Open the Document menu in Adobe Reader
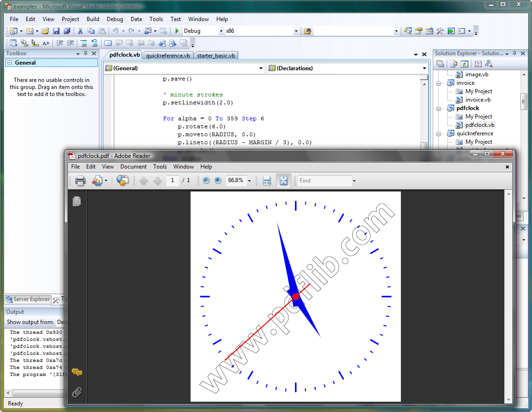532x412 pixels. coord(133,166)
